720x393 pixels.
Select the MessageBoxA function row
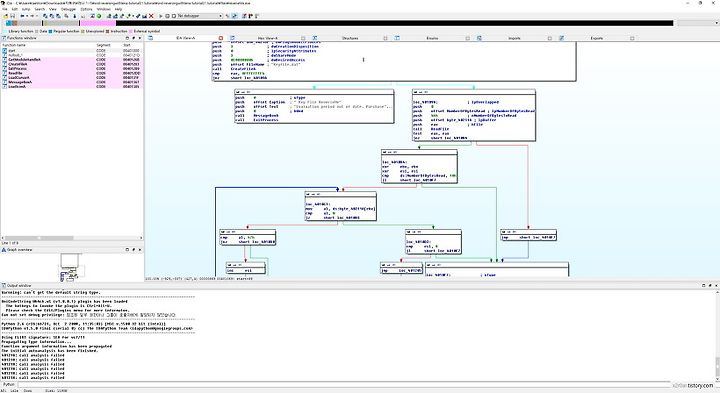coord(72,82)
